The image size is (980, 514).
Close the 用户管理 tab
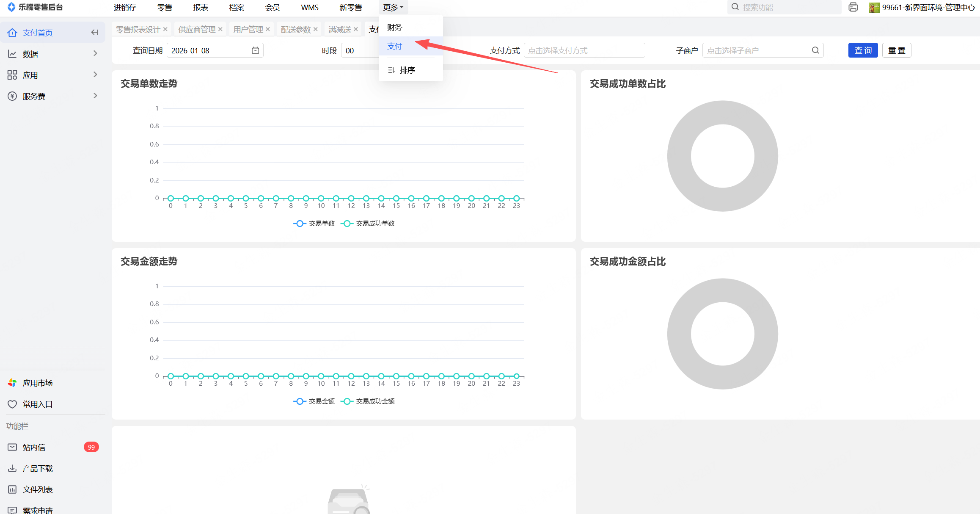click(x=268, y=29)
